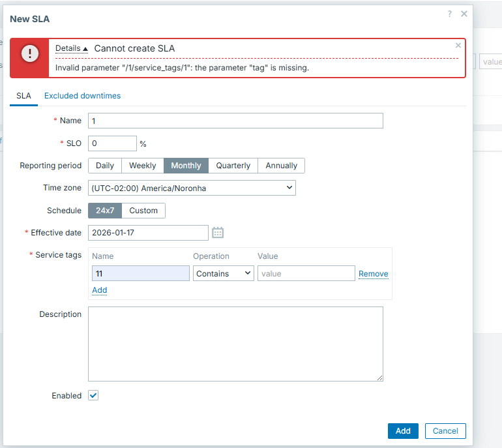Select the 24x7 schedule option

pos(104,211)
